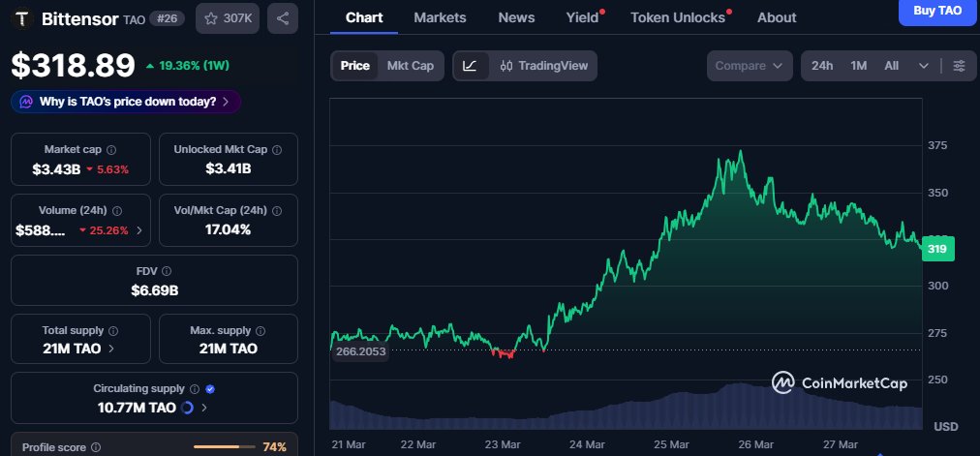Open Circulating supply info icon
The image size is (980, 456).
coord(195,389)
